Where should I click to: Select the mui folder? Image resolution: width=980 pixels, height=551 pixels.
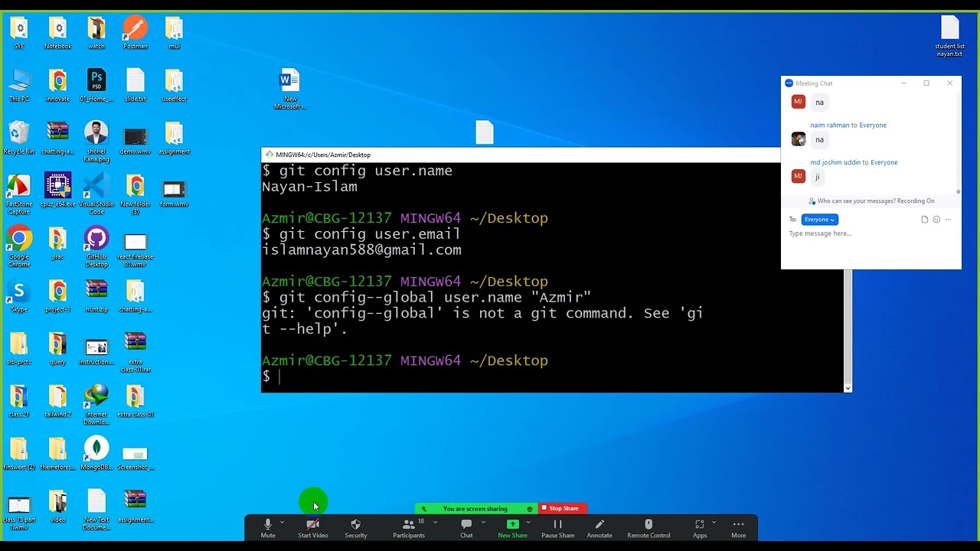(x=175, y=33)
